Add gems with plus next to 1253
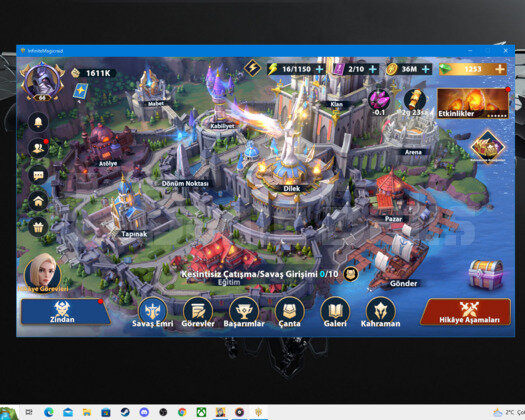This screenshot has width=525, height=420. 500,69
